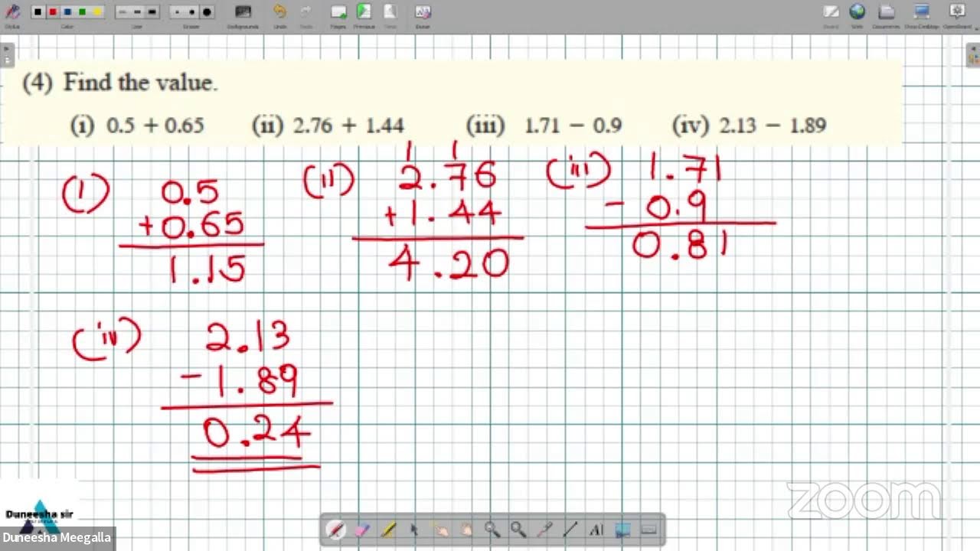Click problem text "2.13 − 1.89"
Screen dimensions: 980x551
click(x=773, y=126)
